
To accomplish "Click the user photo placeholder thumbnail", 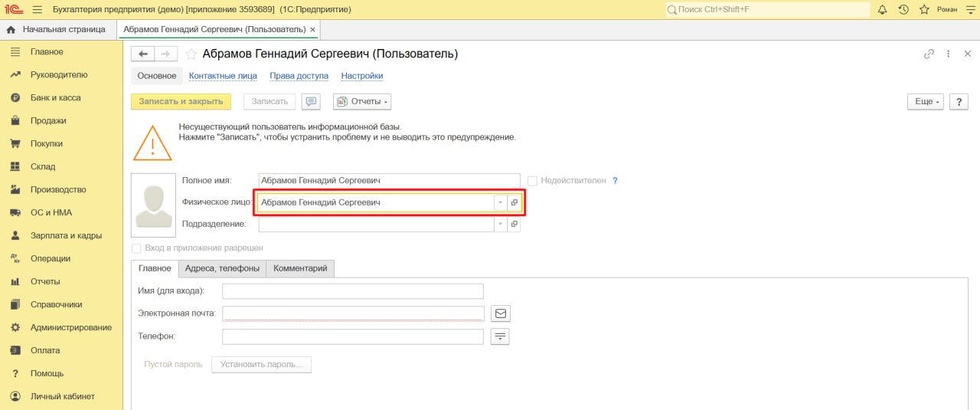I will [x=152, y=205].
